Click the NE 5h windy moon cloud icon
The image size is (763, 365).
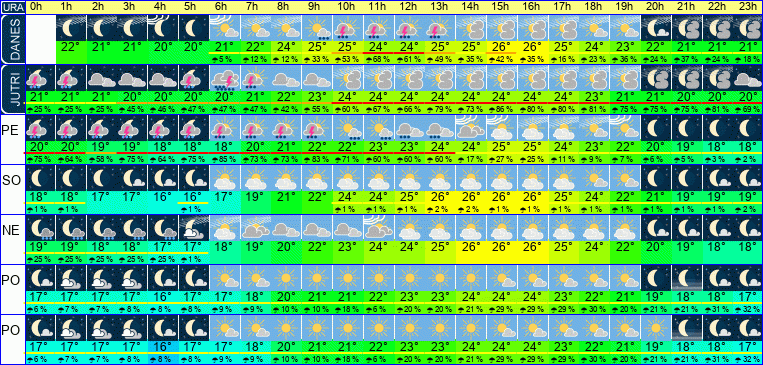(193, 228)
